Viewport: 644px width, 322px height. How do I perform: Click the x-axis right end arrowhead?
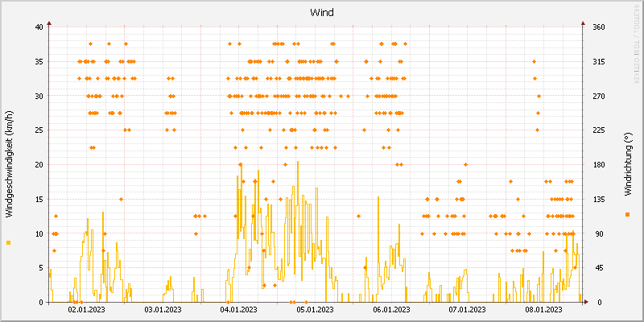click(x=586, y=303)
